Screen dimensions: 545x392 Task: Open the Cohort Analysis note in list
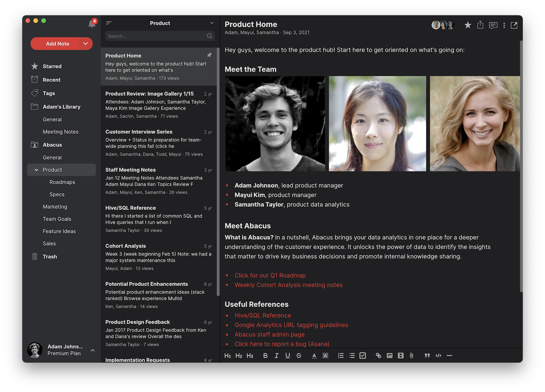click(159, 257)
